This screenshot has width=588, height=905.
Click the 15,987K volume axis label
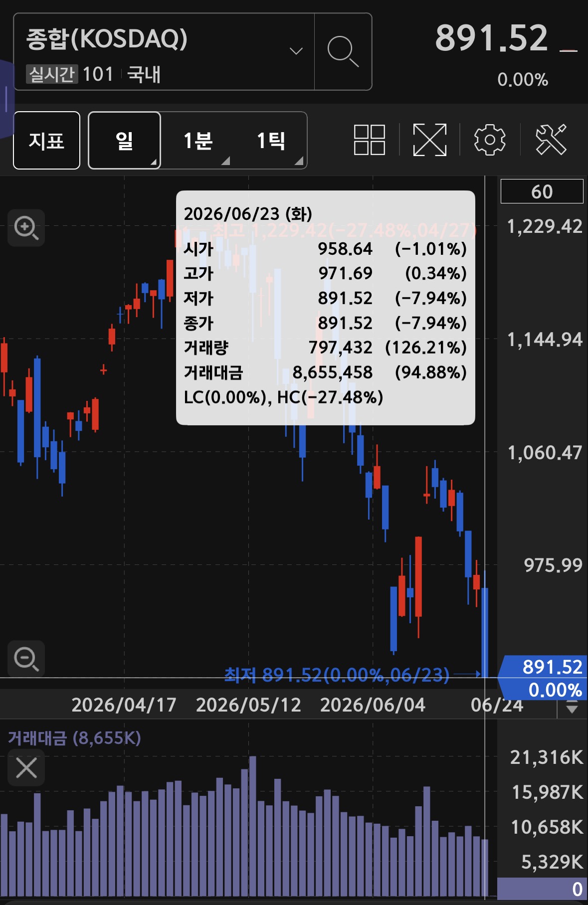coord(548,792)
